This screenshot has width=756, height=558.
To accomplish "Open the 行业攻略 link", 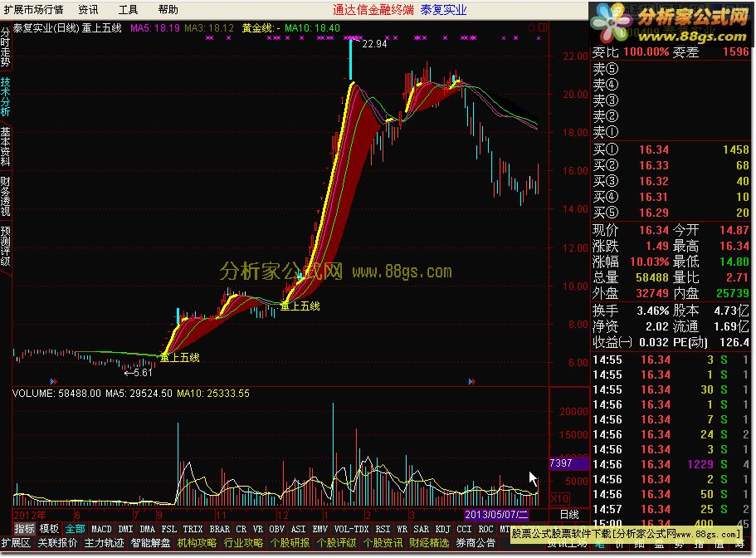I will 243,543.
